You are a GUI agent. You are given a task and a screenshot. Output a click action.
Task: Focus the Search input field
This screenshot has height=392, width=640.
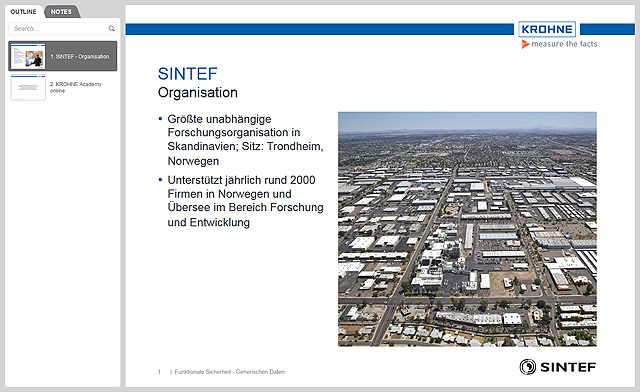coord(63,29)
